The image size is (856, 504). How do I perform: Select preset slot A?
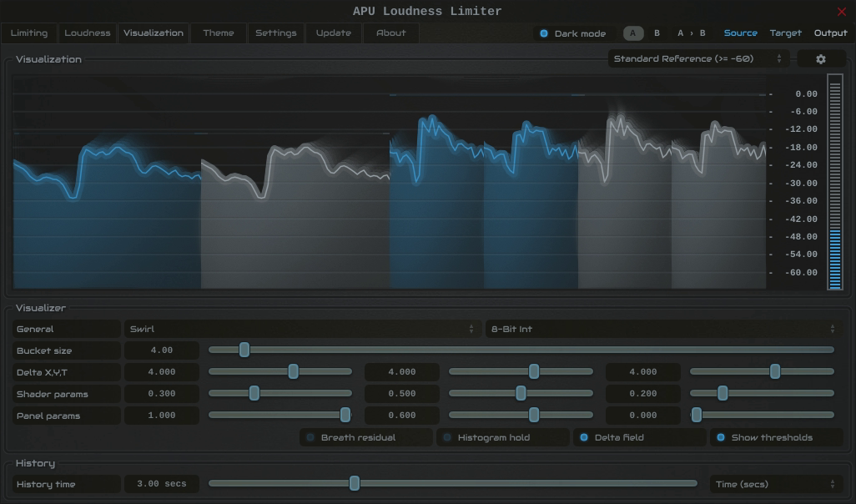(632, 33)
